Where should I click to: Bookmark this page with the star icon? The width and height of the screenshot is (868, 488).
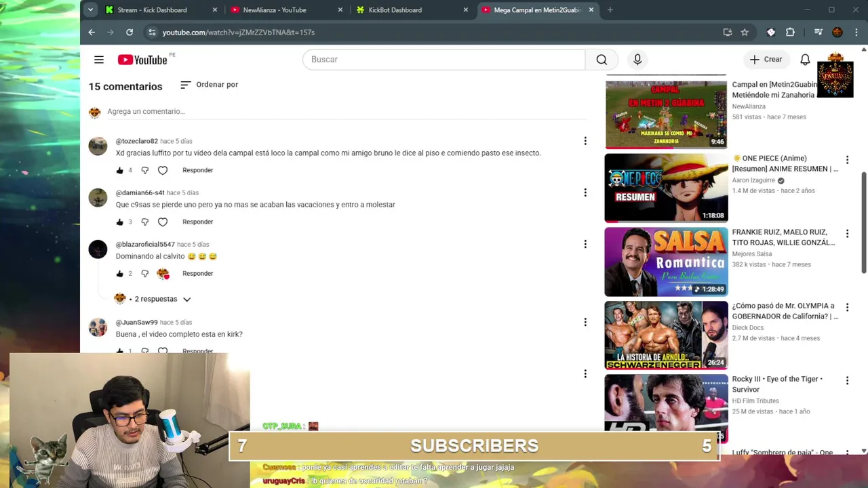[x=745, y=32]
